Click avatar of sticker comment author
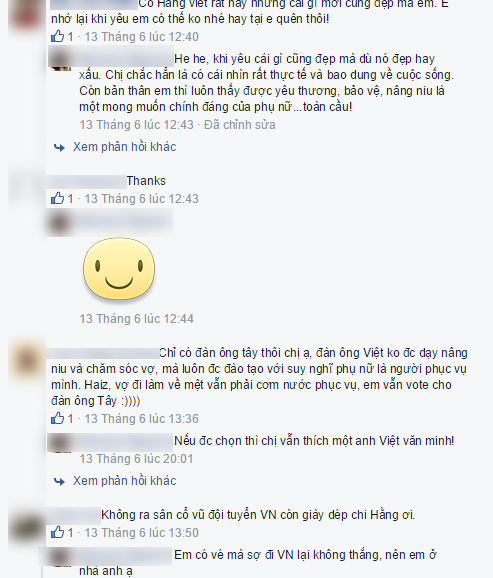 pos(60,223)
